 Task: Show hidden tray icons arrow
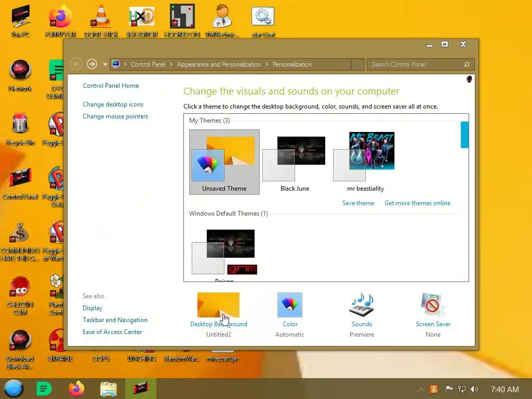click(421, 389)
